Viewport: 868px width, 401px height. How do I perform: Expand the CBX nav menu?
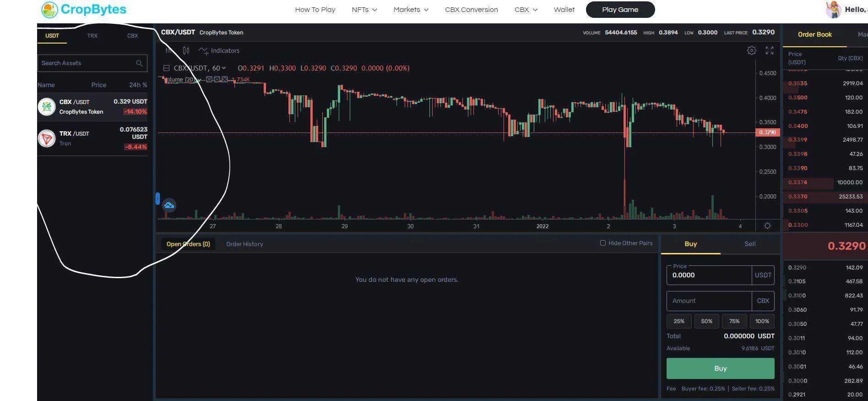pos(526,10)
